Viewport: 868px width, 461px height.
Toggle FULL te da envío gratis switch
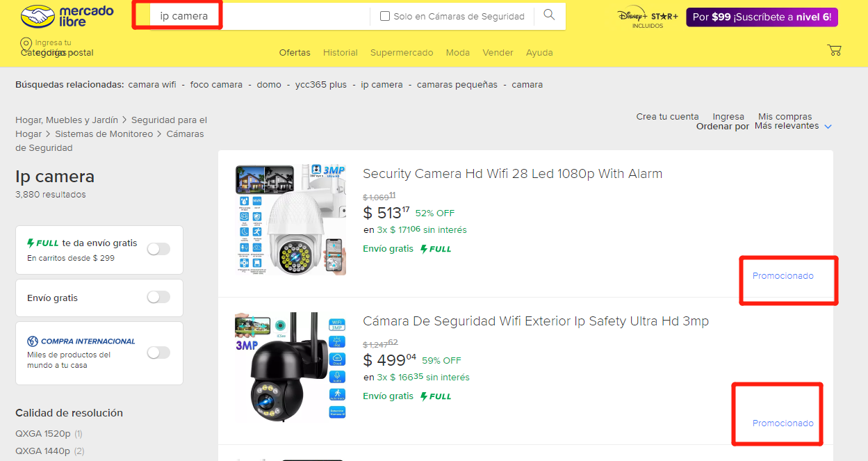[158, 249]
